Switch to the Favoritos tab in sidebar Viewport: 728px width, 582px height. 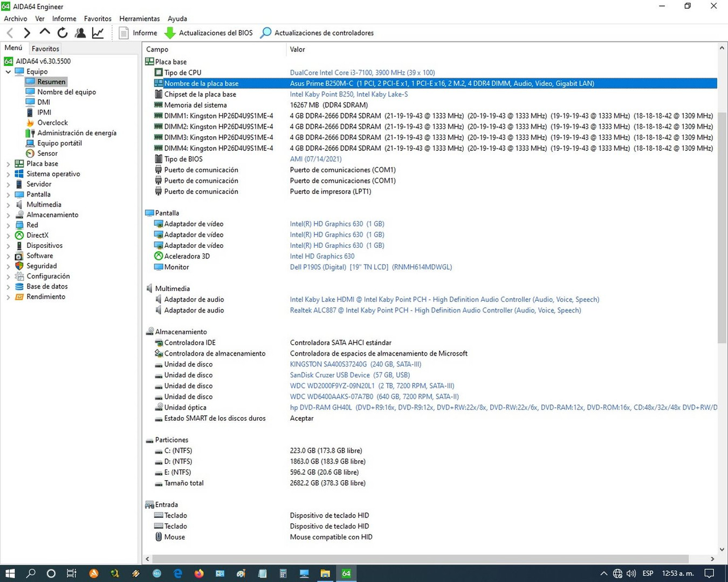pyautogui.click(x=45, y=48)
